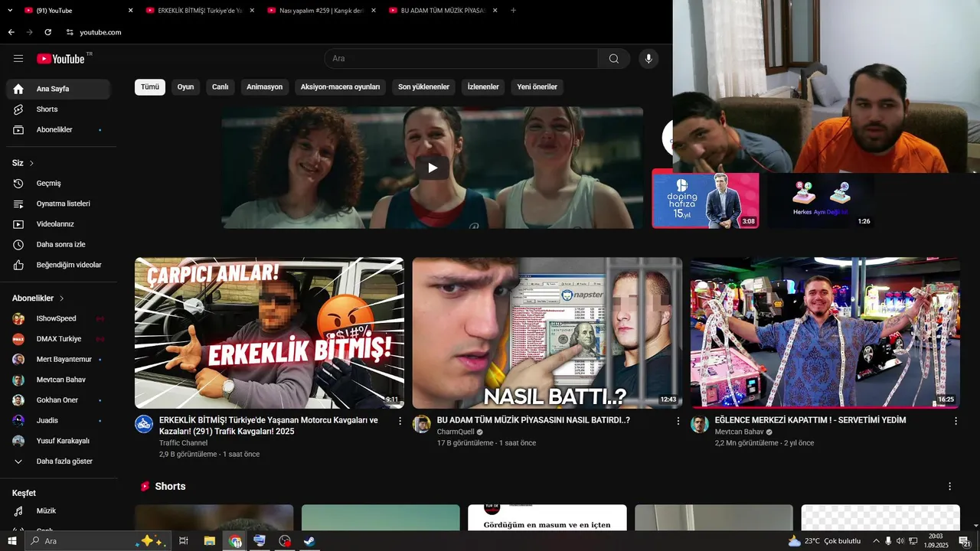This screenshot has height=551, width=980.
Task: Click the YouTube logo
Action: [60, 59]
